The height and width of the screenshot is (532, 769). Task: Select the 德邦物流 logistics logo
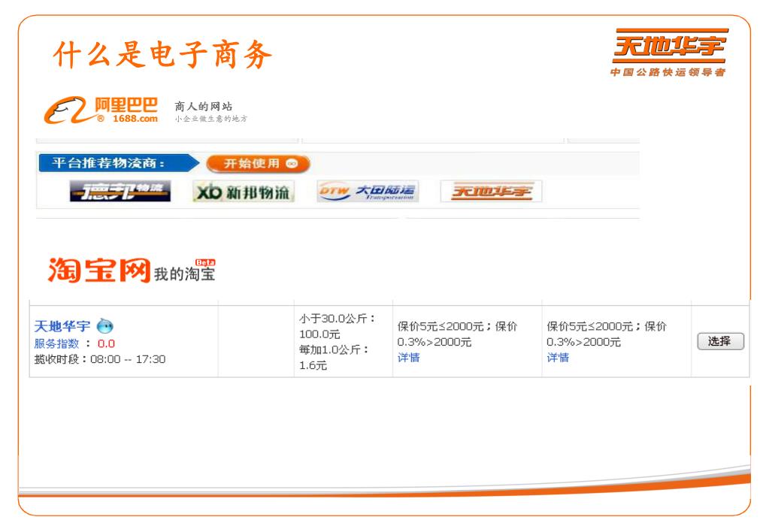click(x=120, y=191)
